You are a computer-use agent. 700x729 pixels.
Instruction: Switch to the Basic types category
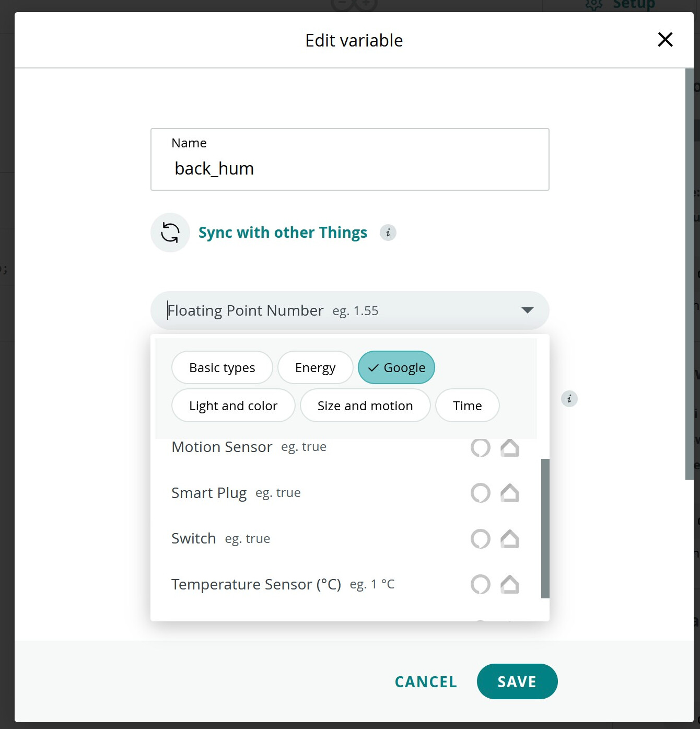221,367
